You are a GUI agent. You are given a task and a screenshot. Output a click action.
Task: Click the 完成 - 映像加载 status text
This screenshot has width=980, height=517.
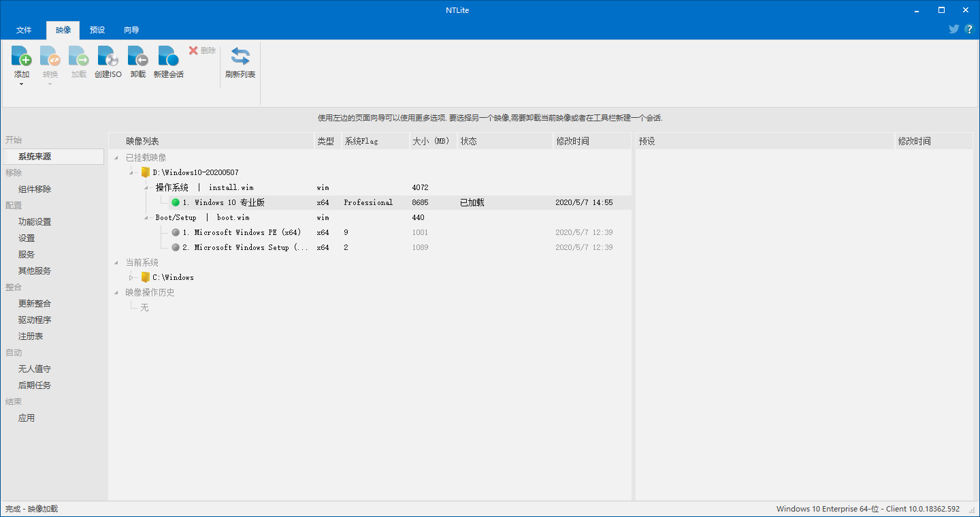tap(32, 509)
